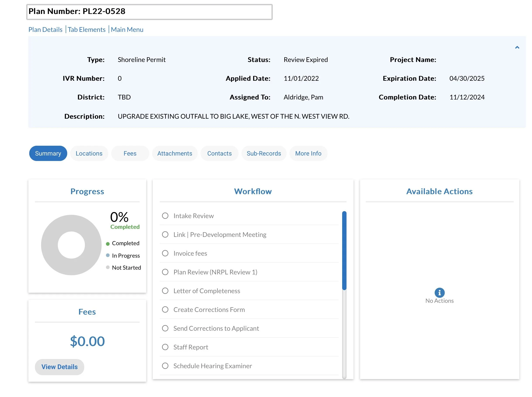Image resolution: width=532 pixels, height=397 pixels.
Task: Select Plan Review NRPL Review 1 circle
Action: [x=165, y=272]
